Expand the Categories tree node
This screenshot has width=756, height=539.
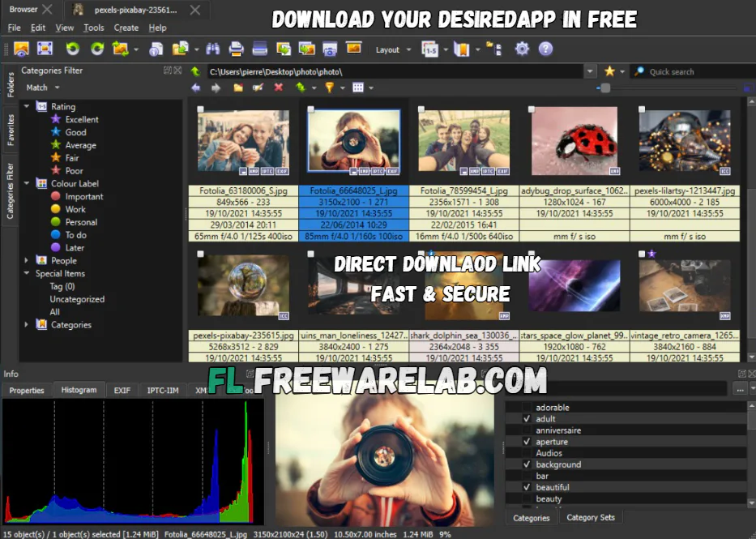tap(27, 324)
